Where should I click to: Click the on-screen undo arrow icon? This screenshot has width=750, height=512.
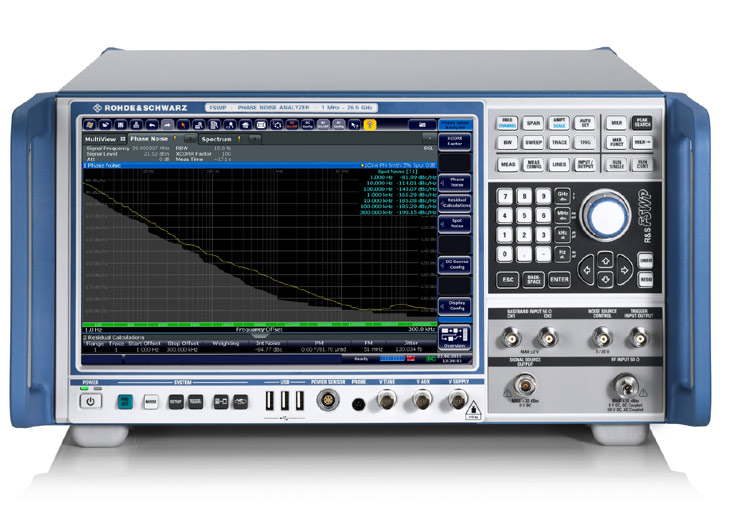point(152,125)
